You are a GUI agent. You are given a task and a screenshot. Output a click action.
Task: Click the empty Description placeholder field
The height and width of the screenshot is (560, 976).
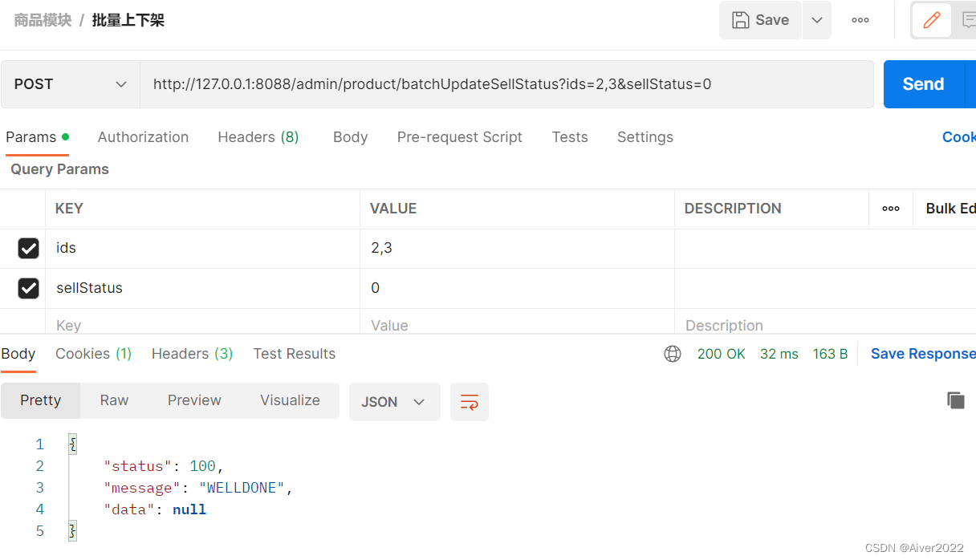click(x=825, y=323)
